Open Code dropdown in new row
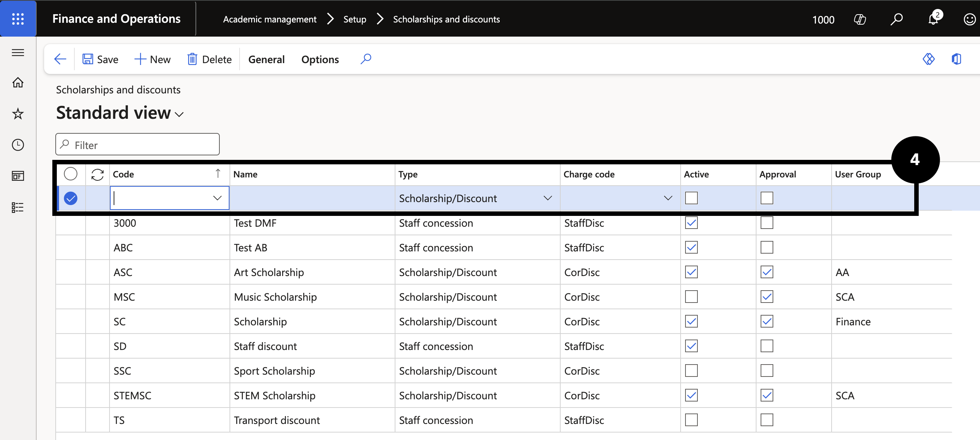The width and height of the screenshot is (980, 440). (217, 198)
